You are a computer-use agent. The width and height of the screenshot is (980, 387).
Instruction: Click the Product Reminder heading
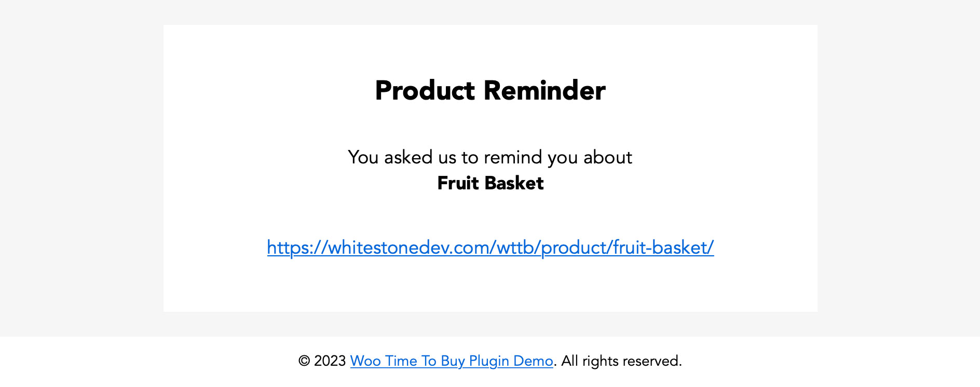point(491,90)
